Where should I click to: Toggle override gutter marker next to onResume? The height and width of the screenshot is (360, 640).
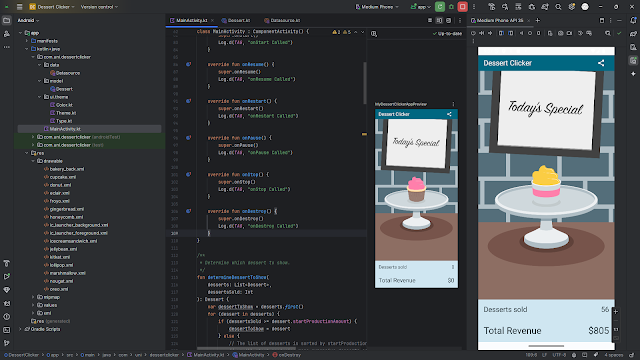coord(188,64)
